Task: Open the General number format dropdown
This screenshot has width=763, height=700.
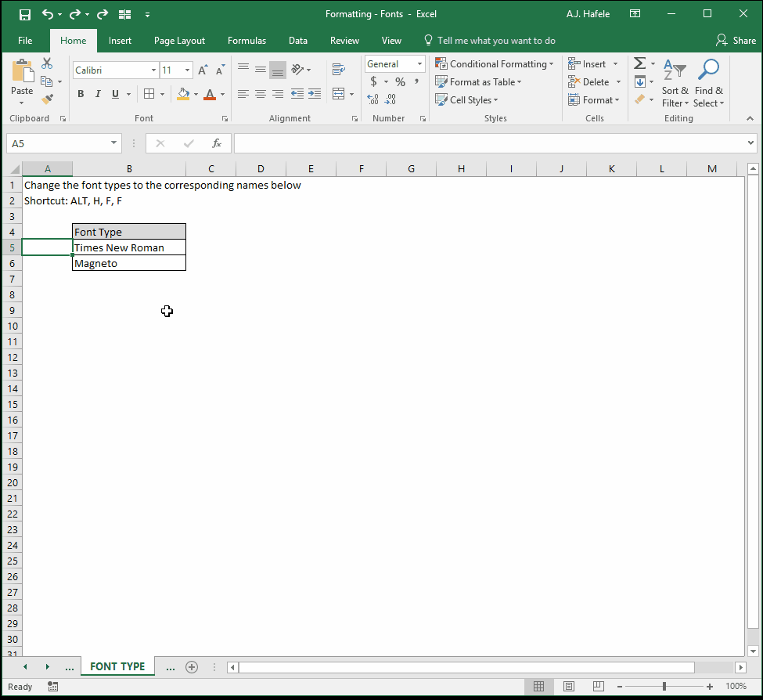Action: click(419, 63)
